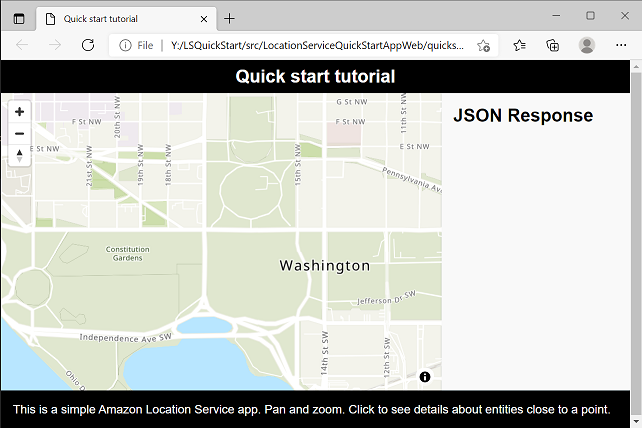Click Constitution Gardens on the map
Image resolution: width=642 pixels, height=428 pixels.
coord(127,253)
